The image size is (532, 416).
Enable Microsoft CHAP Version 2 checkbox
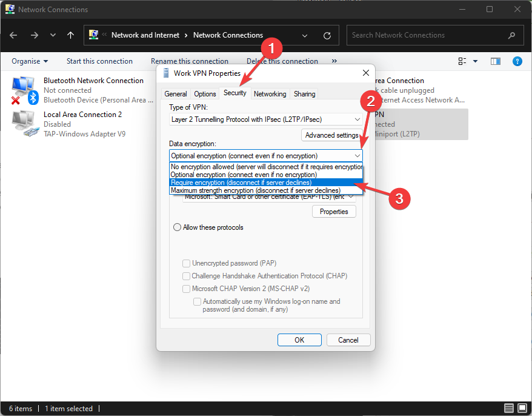pos(187,289)
